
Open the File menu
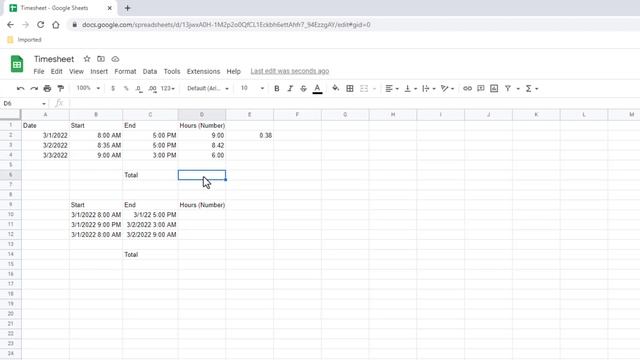39,71
